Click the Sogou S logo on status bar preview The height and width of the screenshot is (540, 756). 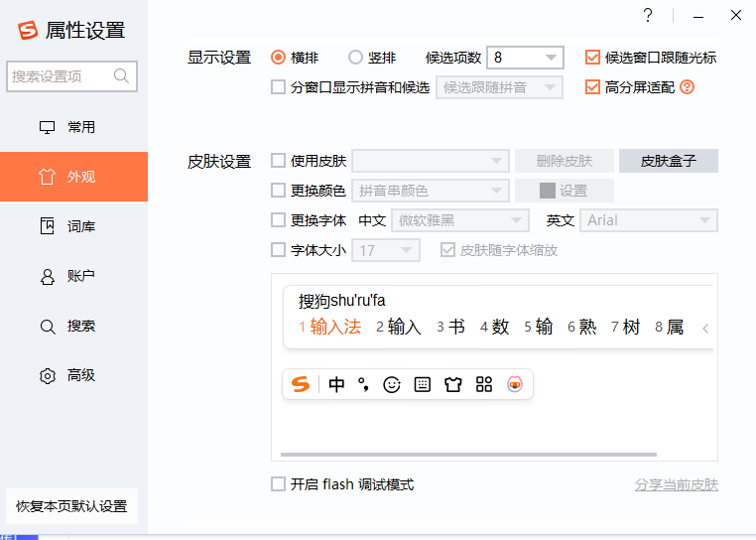point(301,384)
